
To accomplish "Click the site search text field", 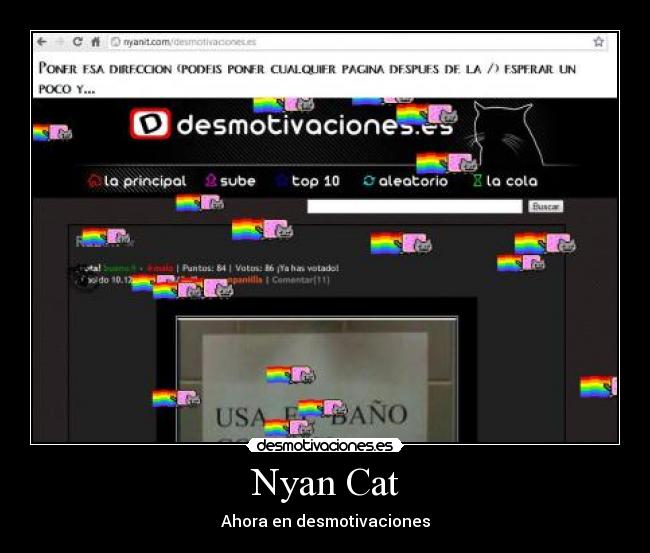I will coord(415,206).
